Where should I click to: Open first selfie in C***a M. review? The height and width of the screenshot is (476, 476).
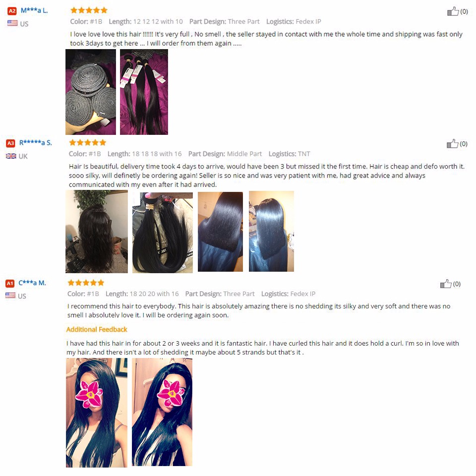click(x=97, y=413)
